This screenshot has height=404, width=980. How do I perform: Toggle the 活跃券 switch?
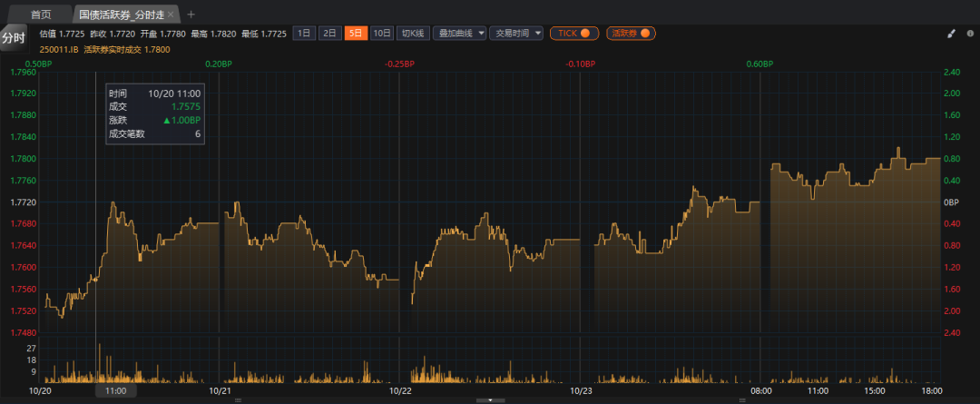coord(631,34)
